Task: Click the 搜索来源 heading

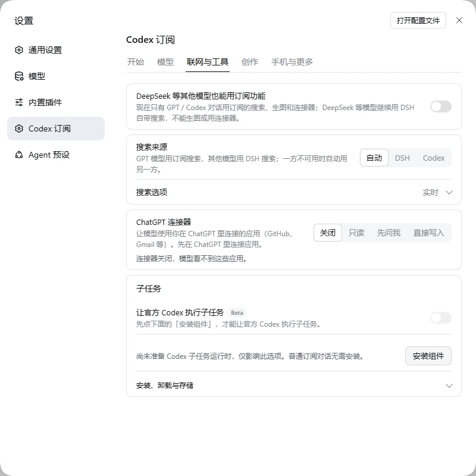Action: [152, 147]
